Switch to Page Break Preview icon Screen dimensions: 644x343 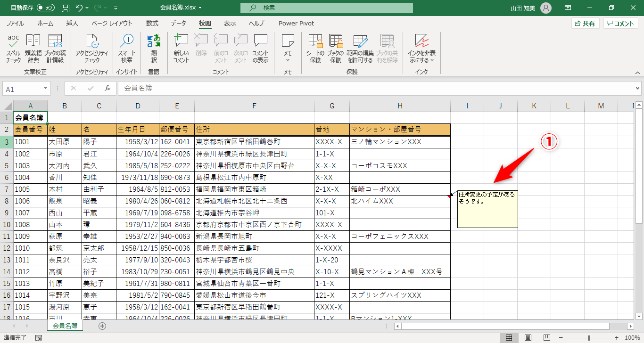click(547, 338)
